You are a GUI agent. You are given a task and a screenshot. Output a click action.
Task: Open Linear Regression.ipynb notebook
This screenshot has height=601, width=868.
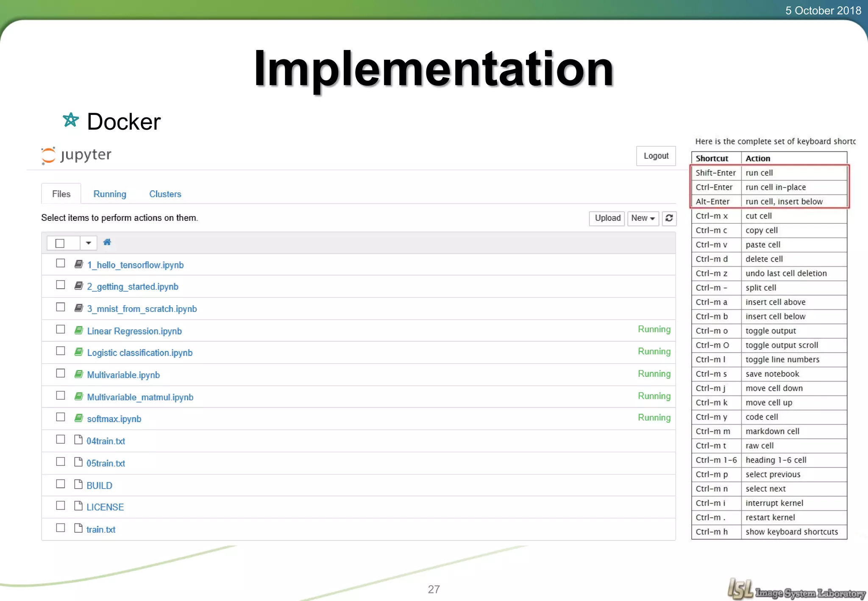click(x=134, y=331)
